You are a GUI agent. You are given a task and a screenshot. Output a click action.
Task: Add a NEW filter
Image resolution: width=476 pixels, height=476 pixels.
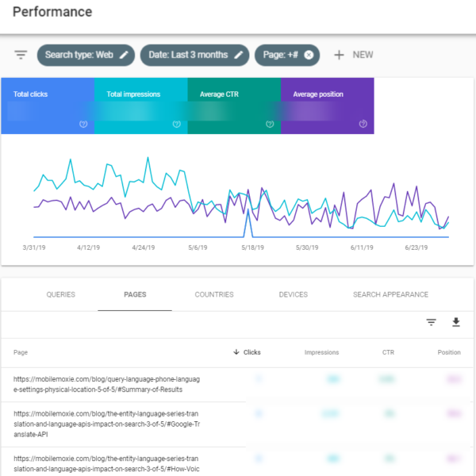(353, 55)
